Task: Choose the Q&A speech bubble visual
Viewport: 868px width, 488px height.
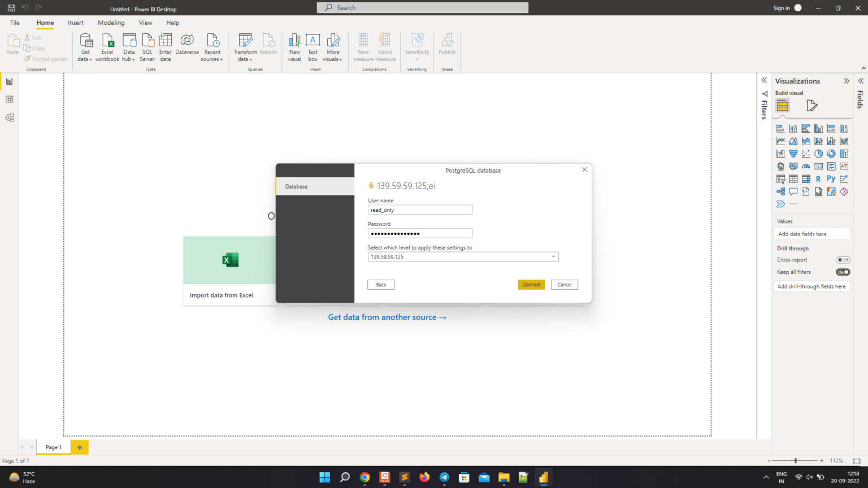Action: click(793, 192)
